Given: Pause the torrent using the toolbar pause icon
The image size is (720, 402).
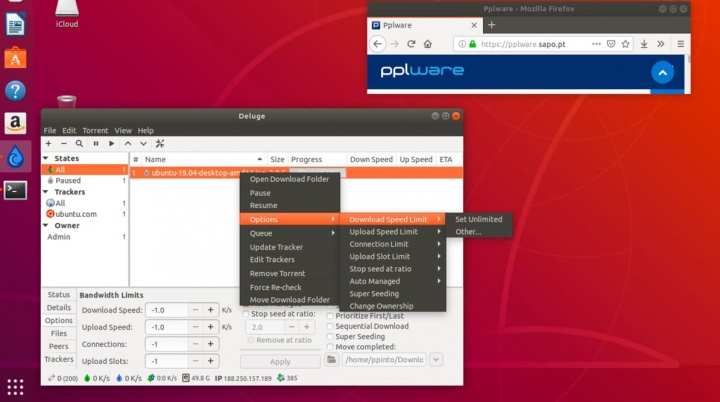Looking at the screenshot, I should click(x=96, y=144).
